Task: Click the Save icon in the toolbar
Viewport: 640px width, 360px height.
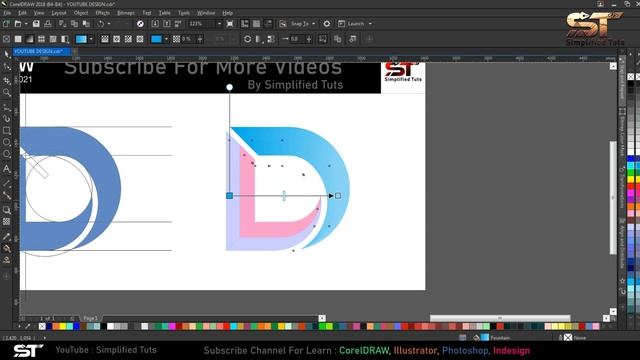Action: (36, 24)
